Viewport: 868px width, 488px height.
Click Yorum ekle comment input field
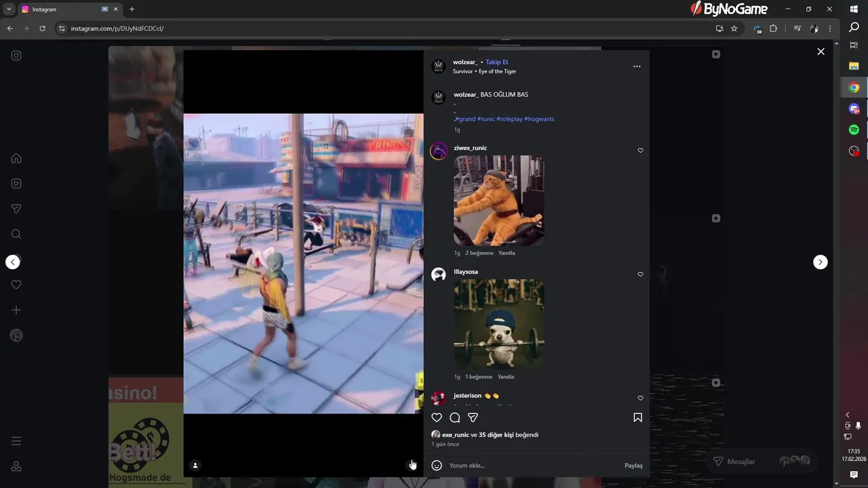pyautogui.click(x=533, y=466)
